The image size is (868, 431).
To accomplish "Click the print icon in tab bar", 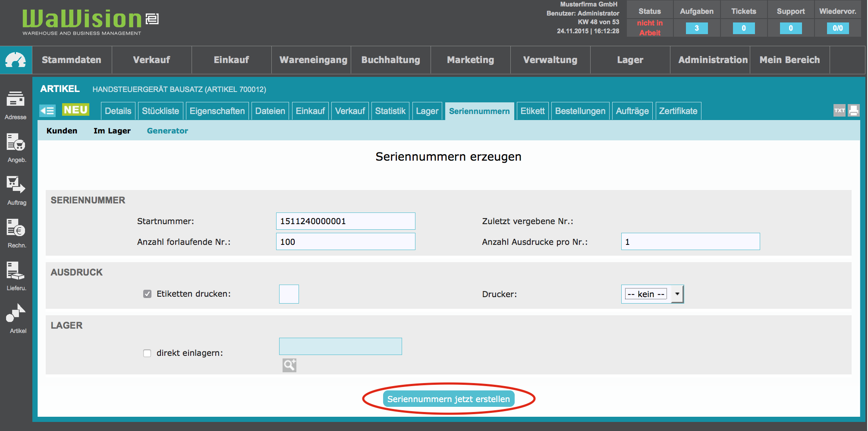I will (854, 111).
